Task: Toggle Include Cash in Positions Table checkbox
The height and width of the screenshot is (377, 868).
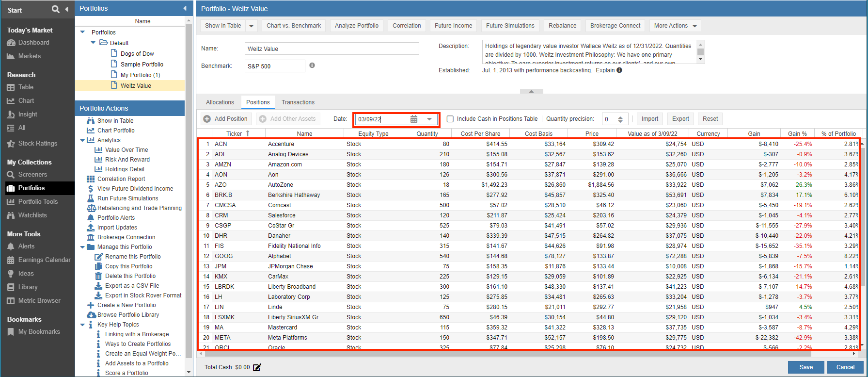Action: 450,119
